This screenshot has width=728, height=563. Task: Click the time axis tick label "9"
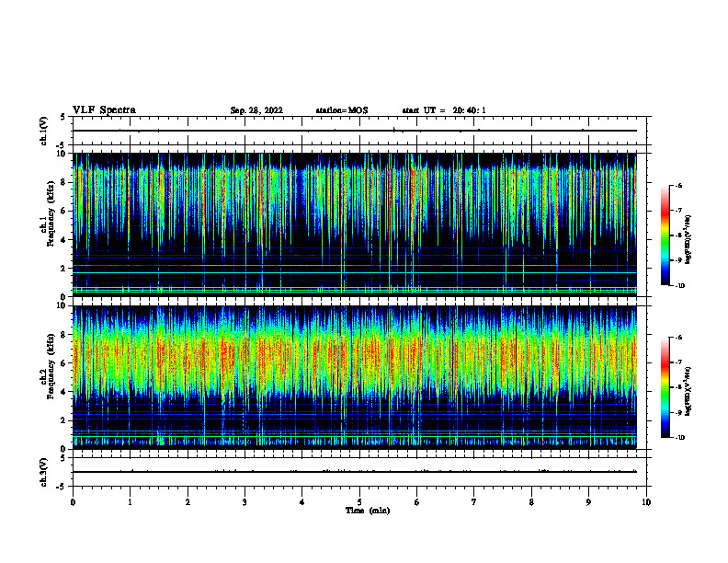pyautogui.click(x=588, y=502)
